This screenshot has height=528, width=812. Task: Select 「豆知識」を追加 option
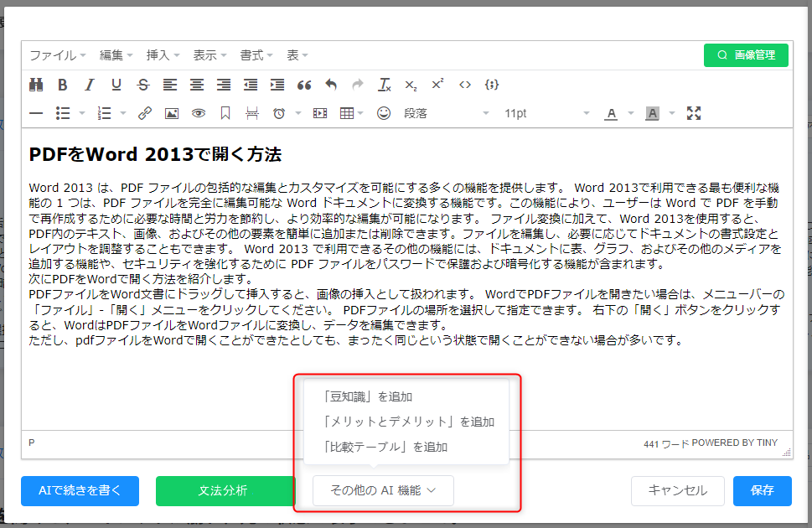[406, 397]
